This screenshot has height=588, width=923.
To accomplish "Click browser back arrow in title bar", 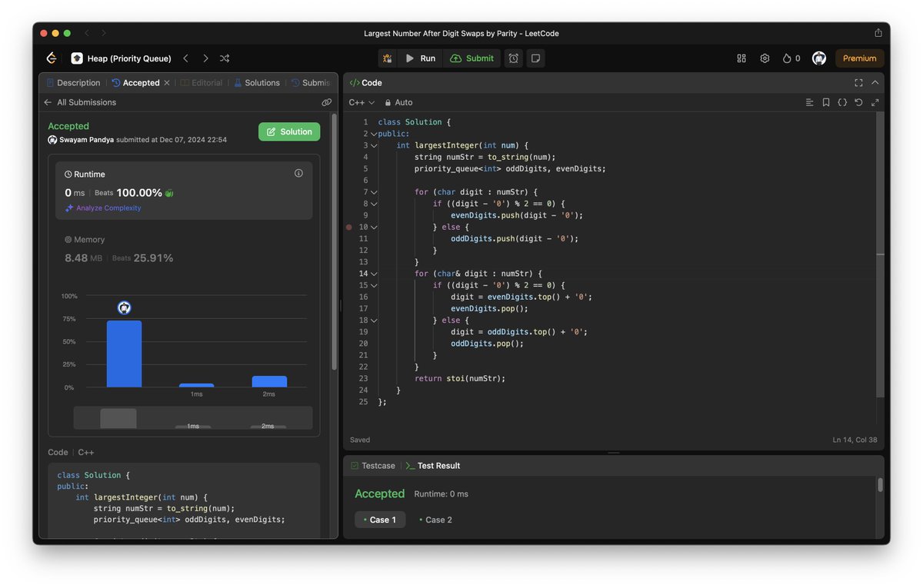I will (x=87, y=33).
